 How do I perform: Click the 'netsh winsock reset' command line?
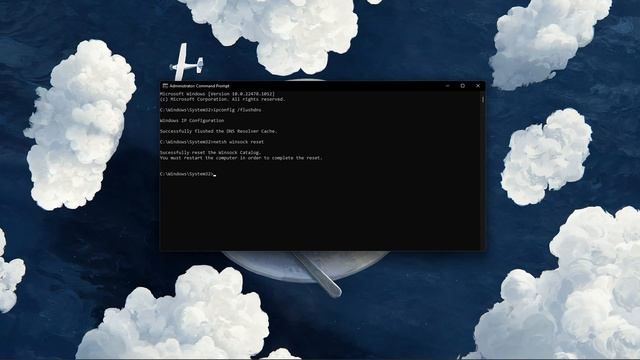pos(212,142)
